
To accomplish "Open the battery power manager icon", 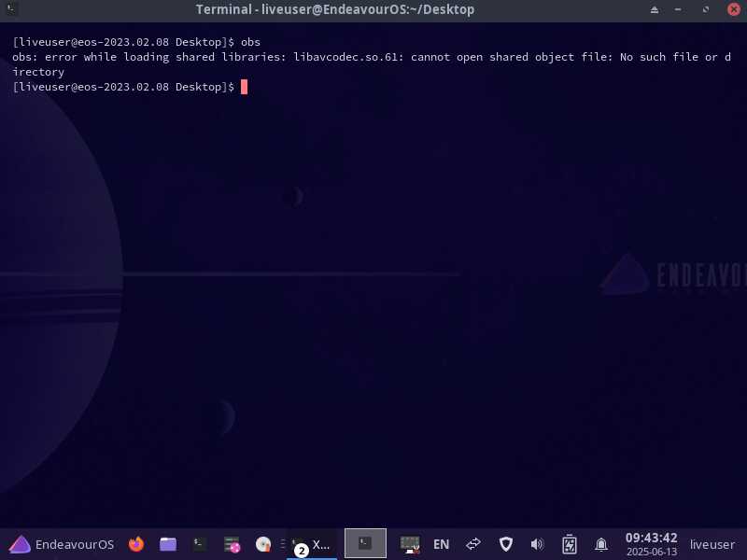I will (x=570, y=544).
